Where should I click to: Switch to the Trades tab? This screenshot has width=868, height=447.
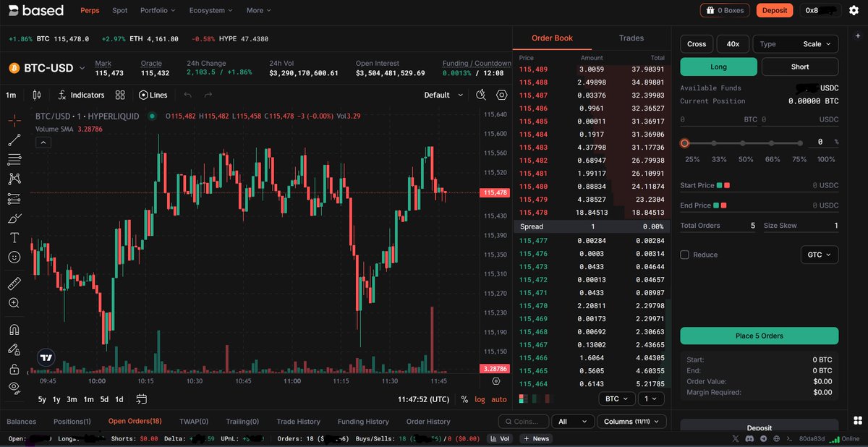631,38
